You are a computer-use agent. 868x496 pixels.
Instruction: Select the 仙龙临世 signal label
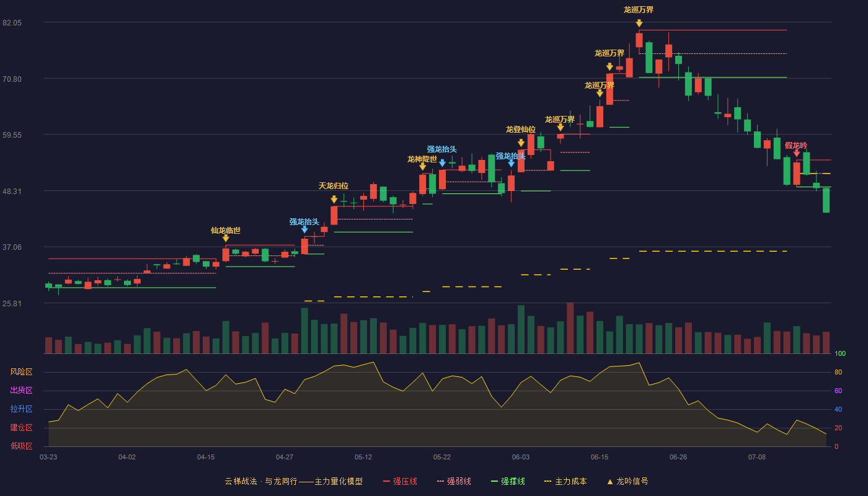(226, 231)
